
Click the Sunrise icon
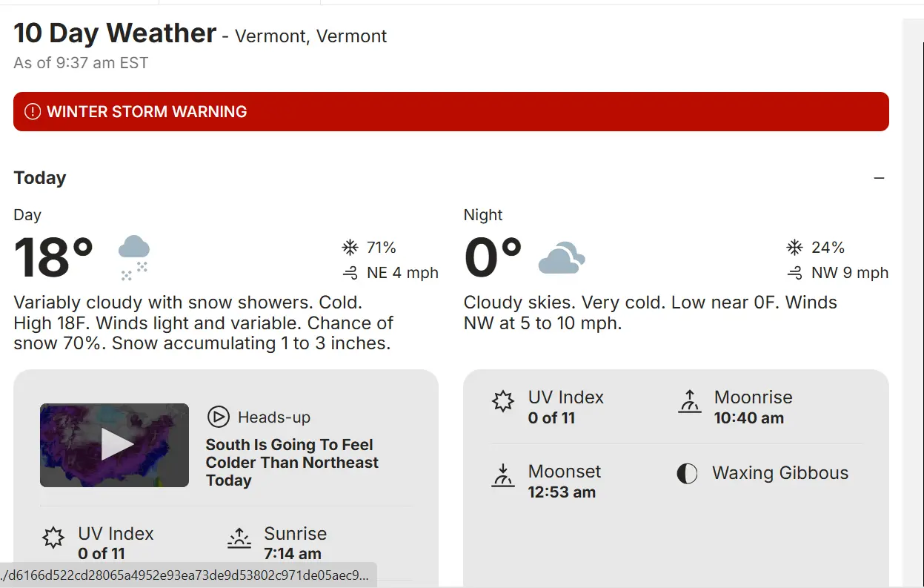pos(239,538)
